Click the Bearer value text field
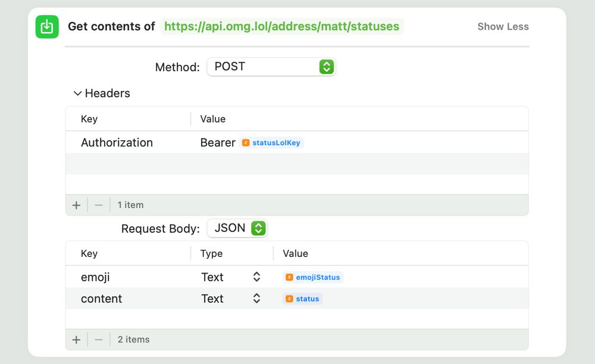 [x=218, y=143]
